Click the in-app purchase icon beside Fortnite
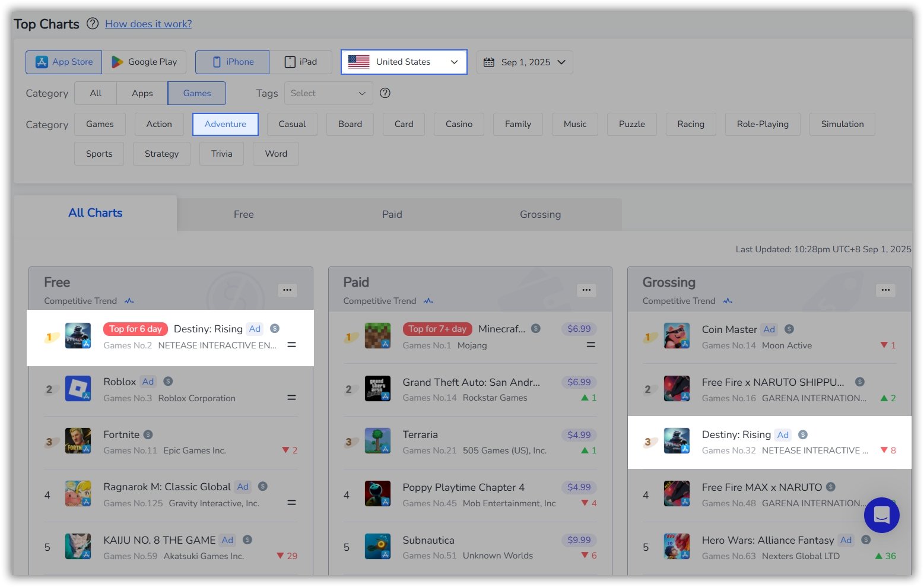The width and height of the screenshot is (924, 587). click(148, 434)
